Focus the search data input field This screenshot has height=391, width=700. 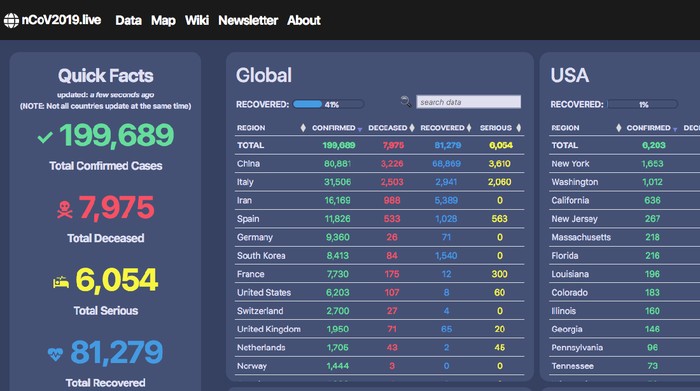pos(468,102)
